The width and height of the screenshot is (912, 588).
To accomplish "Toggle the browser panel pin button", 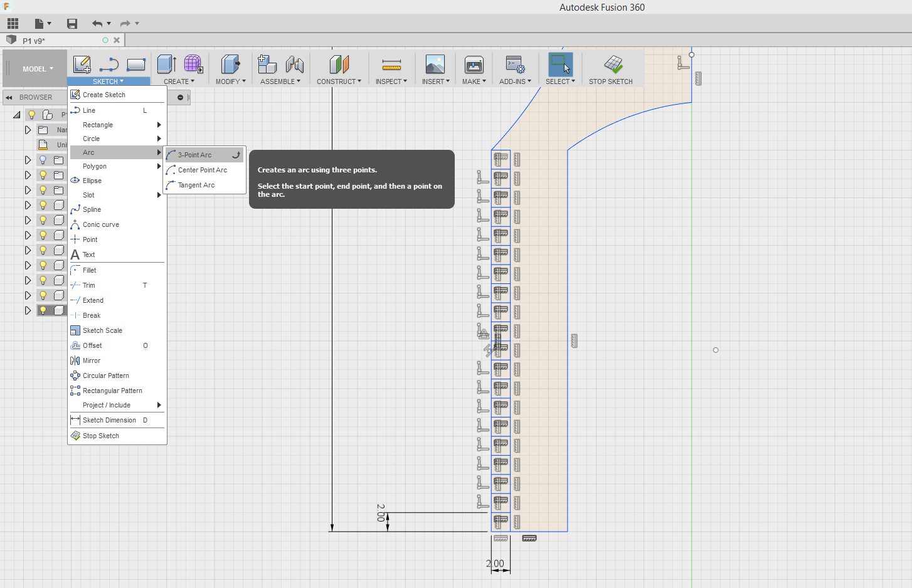I will coord(180,97).
